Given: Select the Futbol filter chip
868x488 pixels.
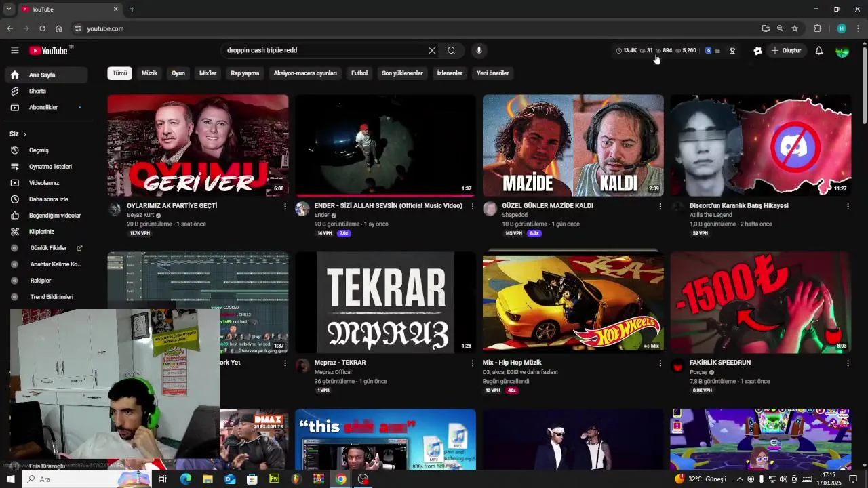Looking at the screenshot, I should pyautogui.click(x=359, y=73).
